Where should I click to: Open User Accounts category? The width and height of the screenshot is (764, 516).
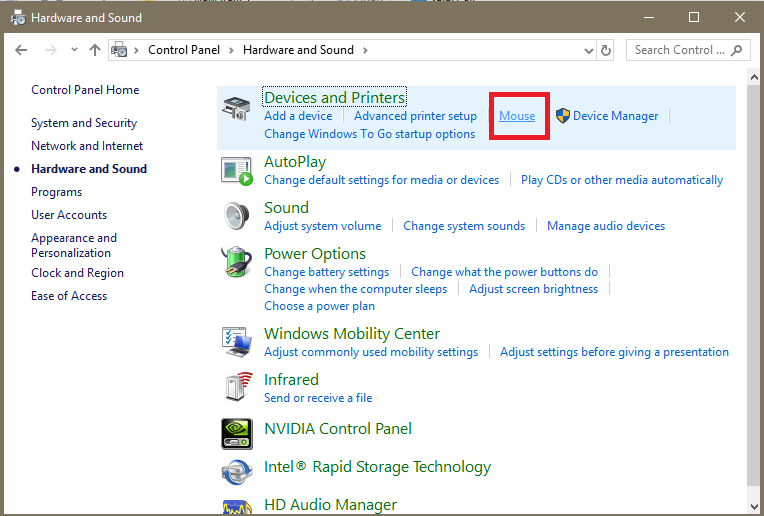click(69, 215)
